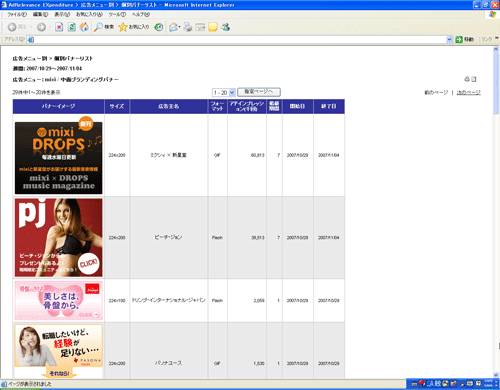This screenshot has width=500, height=390.
Task: Click the バナーイメージ column header
Action: click(58, 106)
